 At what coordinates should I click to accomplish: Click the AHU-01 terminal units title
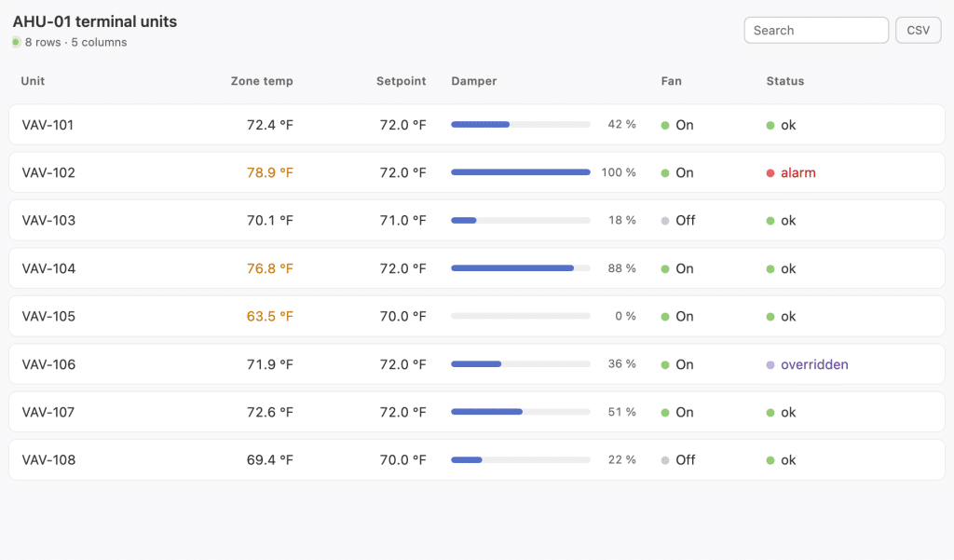click(x=95, y=21)
